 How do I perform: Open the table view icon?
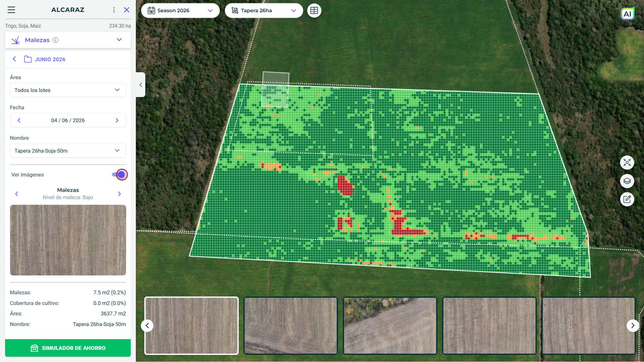tap(314, 11)
